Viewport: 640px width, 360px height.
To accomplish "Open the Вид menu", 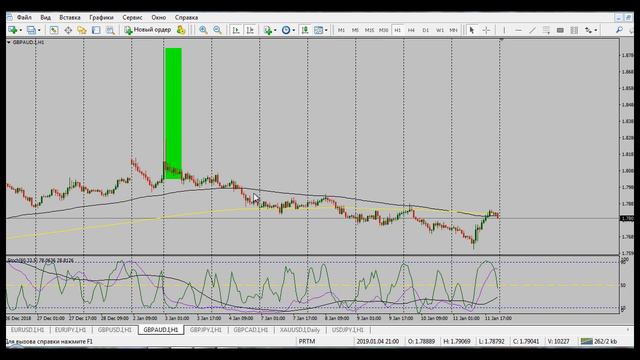I will click(x=45, y=18).
